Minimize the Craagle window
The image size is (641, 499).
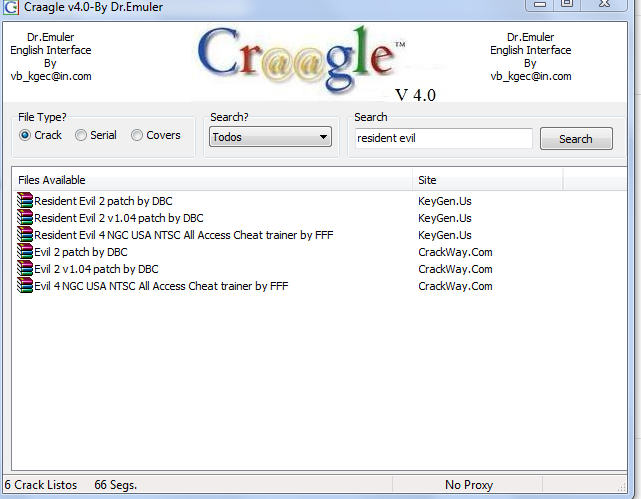pyautogui.click(x=540, y=4)
